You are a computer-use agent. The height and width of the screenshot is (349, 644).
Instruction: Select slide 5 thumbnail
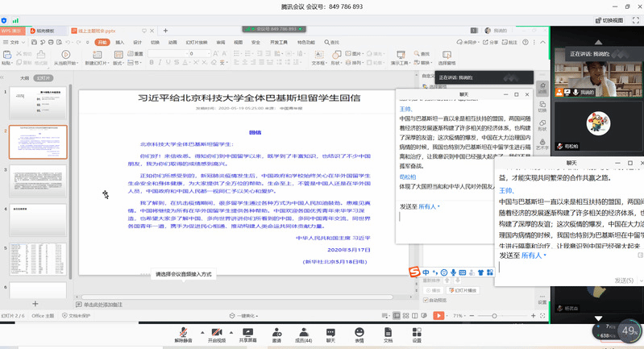[38, 259]
